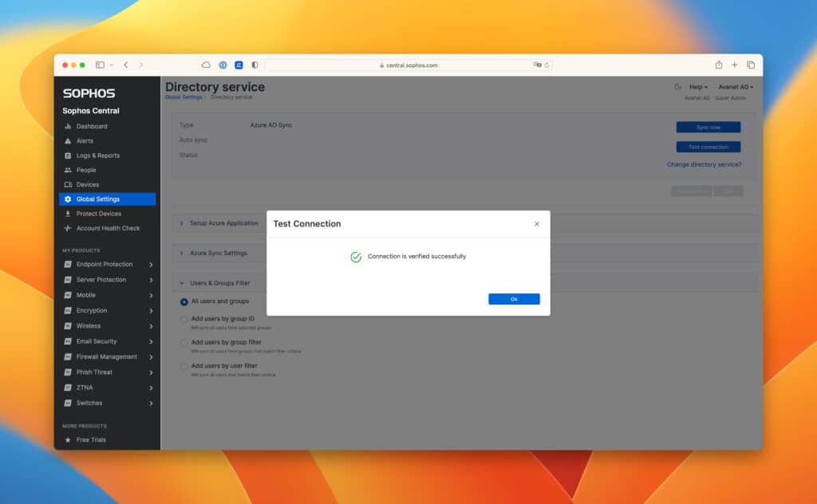
Task: Open Dashboard menu item
Action: pos(92,126)
